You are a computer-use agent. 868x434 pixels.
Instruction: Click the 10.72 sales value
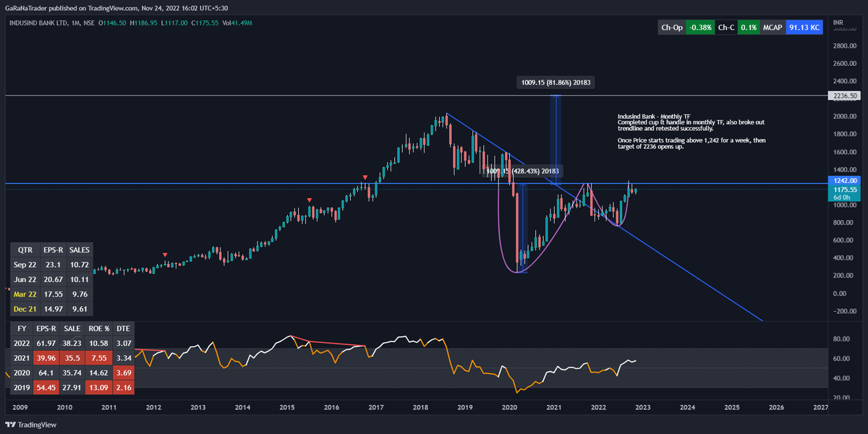[x=80, y=265]
